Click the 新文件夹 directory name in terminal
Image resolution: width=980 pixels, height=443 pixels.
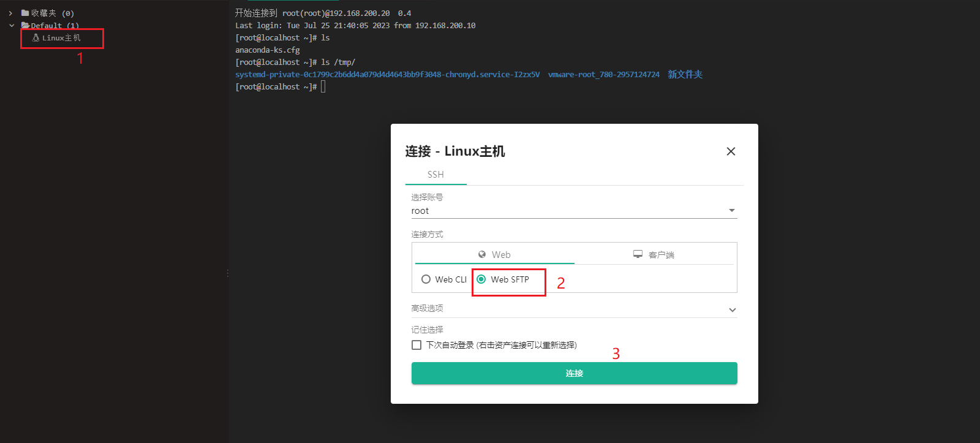tap(685, 75)
